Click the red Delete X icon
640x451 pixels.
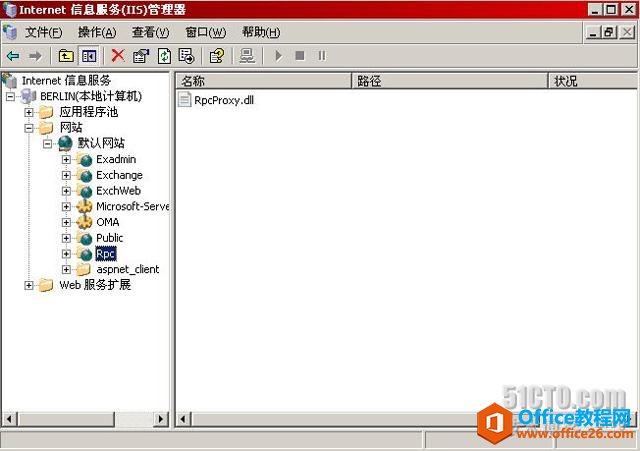click(x=118, y=56)
